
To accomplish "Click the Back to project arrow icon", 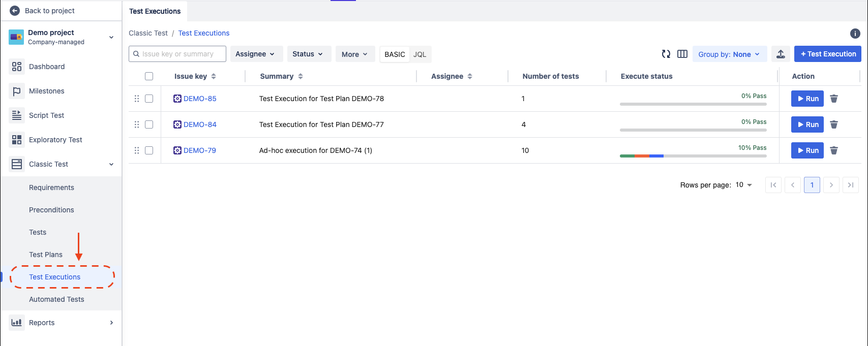I will click(x=15, y=11).
